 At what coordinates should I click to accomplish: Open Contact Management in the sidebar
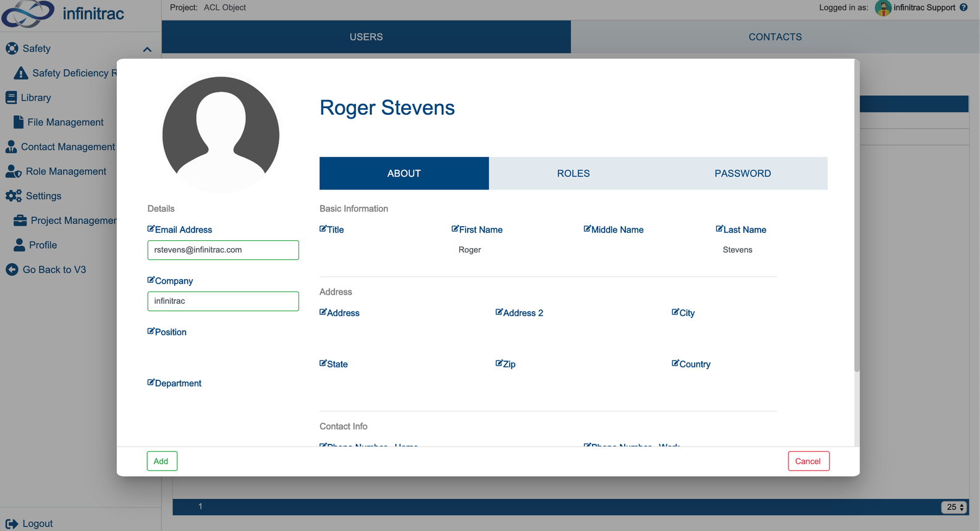pos(61,147)
